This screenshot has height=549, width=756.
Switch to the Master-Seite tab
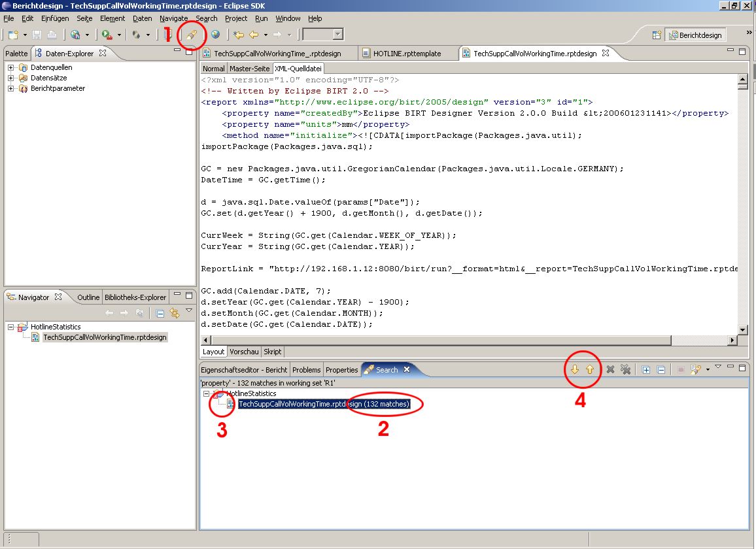point(250,68)
